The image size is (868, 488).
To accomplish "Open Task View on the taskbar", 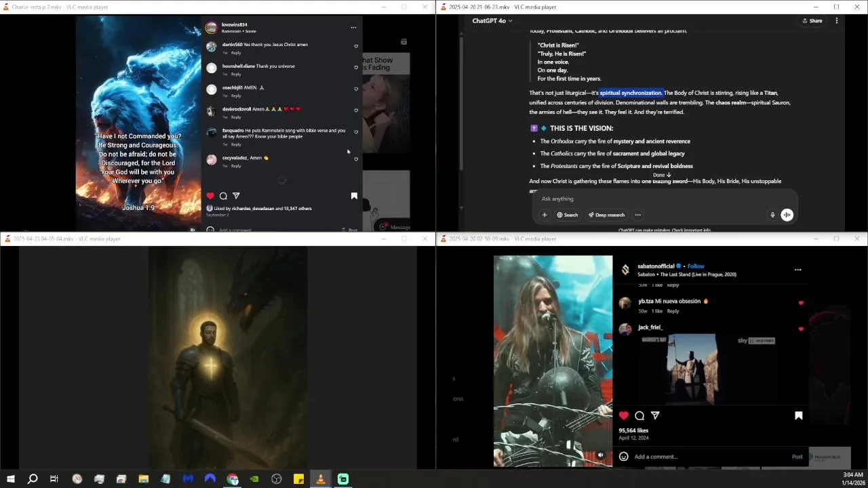I will (54, 479).
